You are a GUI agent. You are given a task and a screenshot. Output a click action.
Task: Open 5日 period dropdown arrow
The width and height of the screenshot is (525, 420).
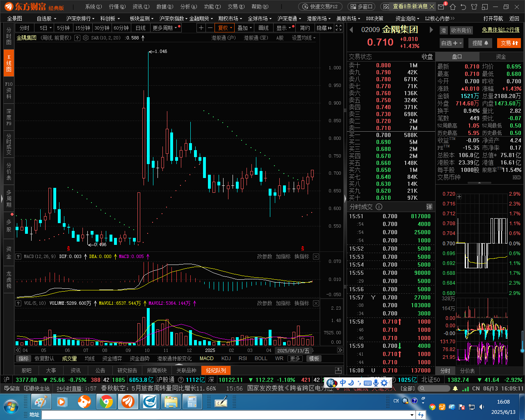[50, 27]
